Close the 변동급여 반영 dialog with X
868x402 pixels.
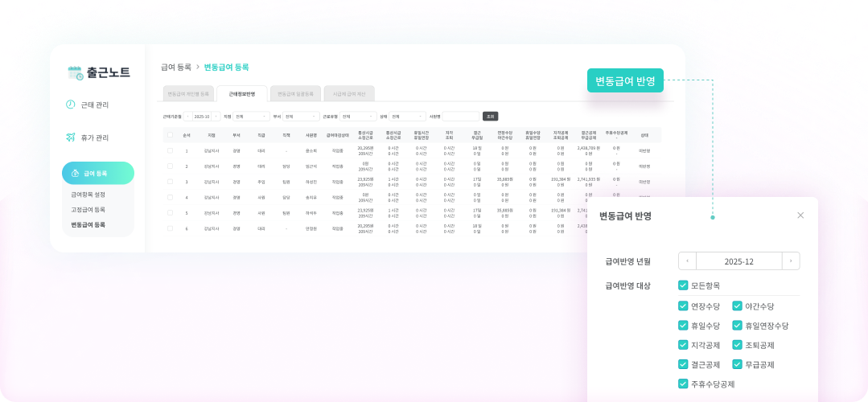[x=800, y=215]
